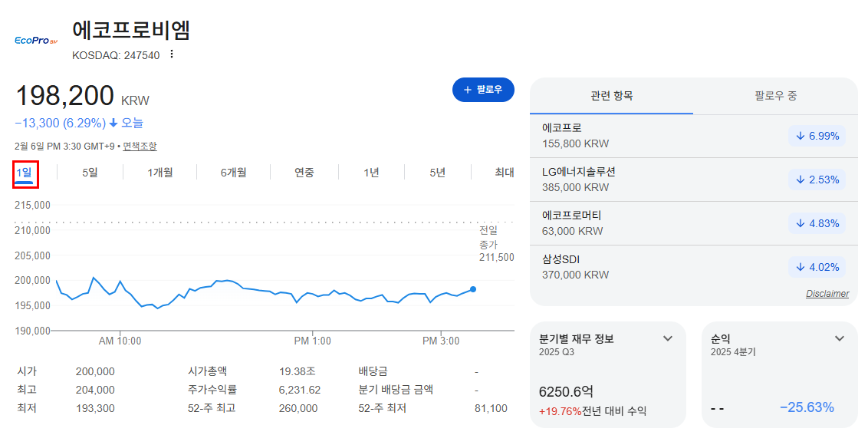The image size is (868, 435).
Task: Switch to the 팔로우 중 tab
Action: tap(775, 96)
